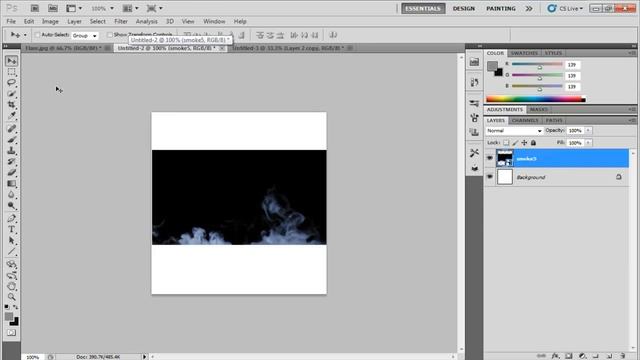Viewport: 640px width, 360px height.
Task: Click the delete layer trash icon
Action: [622, 356]
